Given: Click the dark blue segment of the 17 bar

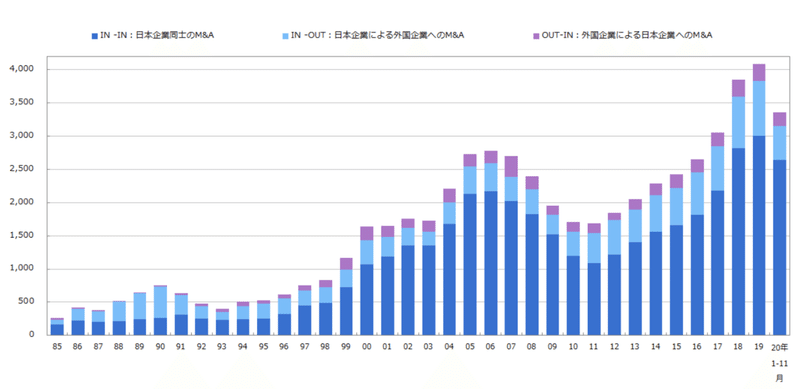Looking at the screenshot, I should point(718,262).
